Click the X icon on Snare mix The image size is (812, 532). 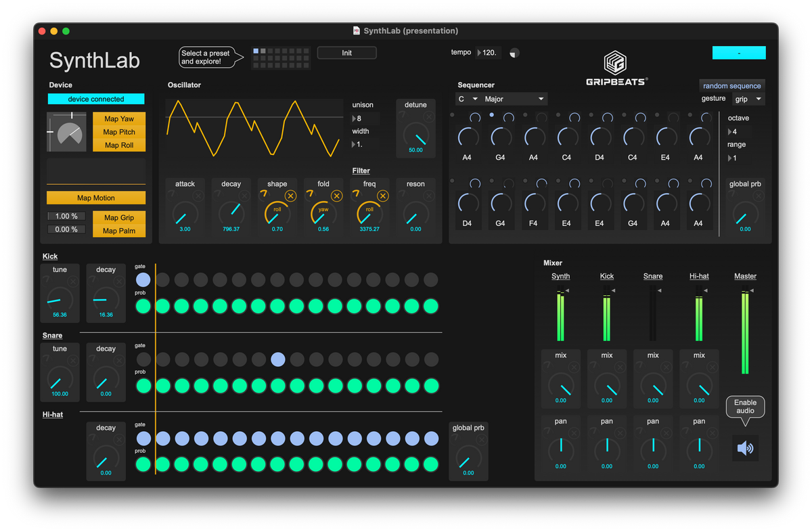pyautogui.click(x=666, y=368)
